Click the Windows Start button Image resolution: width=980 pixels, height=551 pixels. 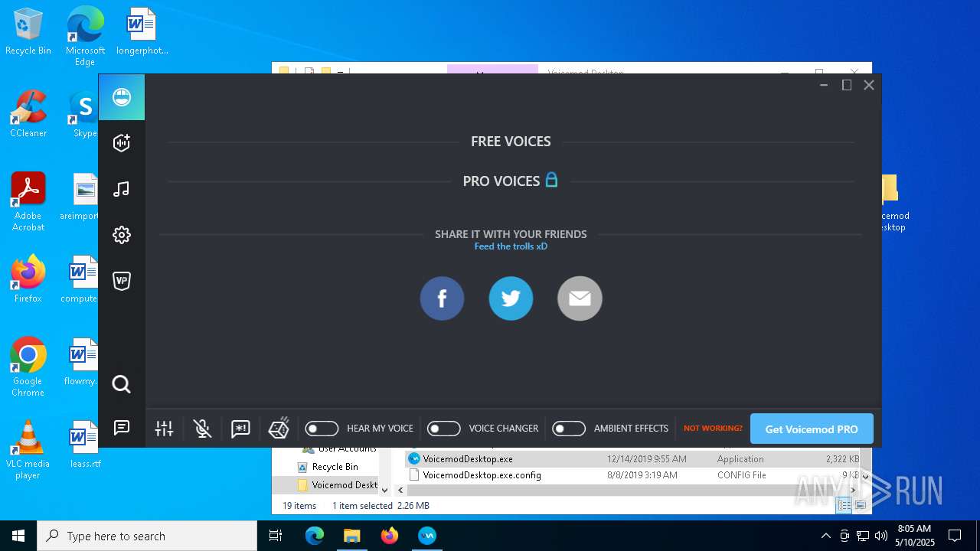18,536
